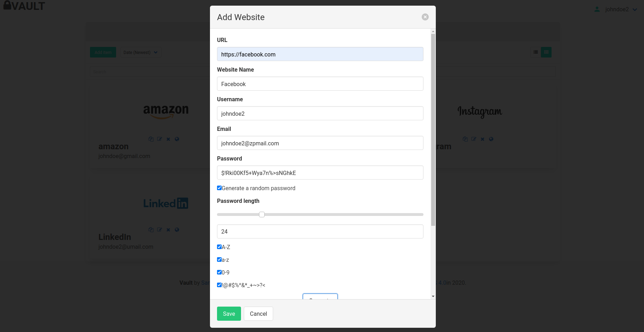This screenshot has width=644, height=332.
Task: Select the grid view icon
Action: pyautogui.click(x=546, y=52)
